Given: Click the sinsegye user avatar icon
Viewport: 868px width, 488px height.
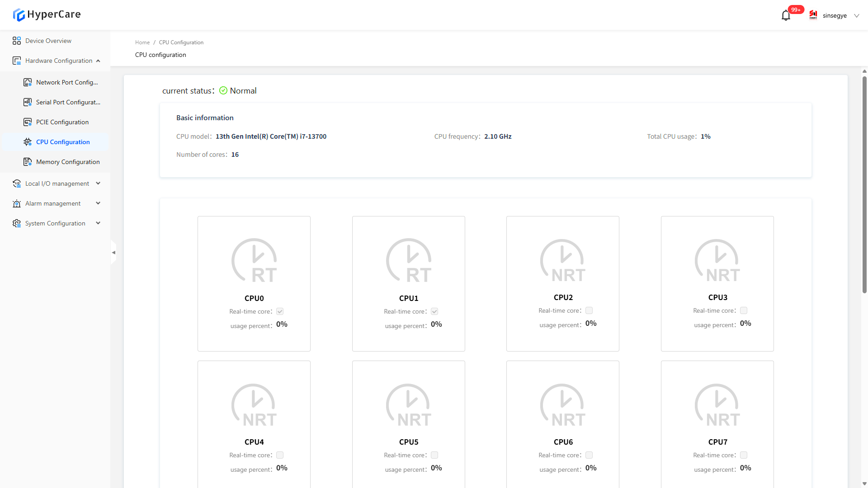Looking at the screenshot, I should coord(813,15).
